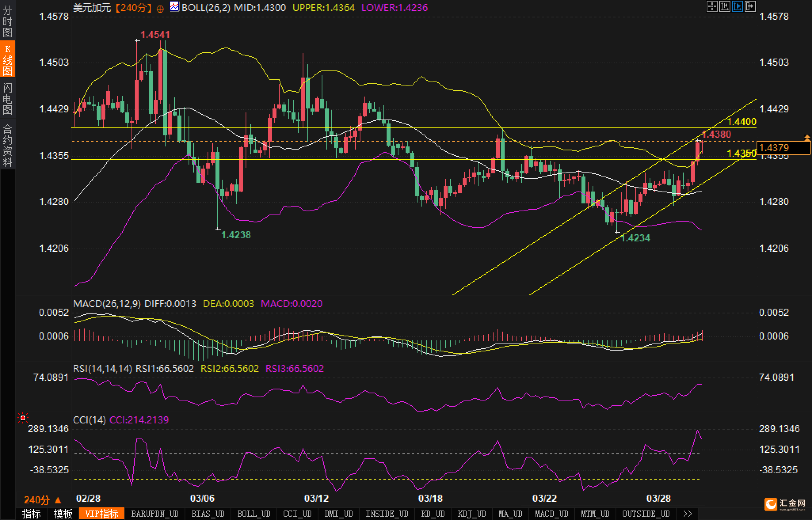
Task: Switch to the 闪电图 sidebar tab
Action: (x=8, y=98)
